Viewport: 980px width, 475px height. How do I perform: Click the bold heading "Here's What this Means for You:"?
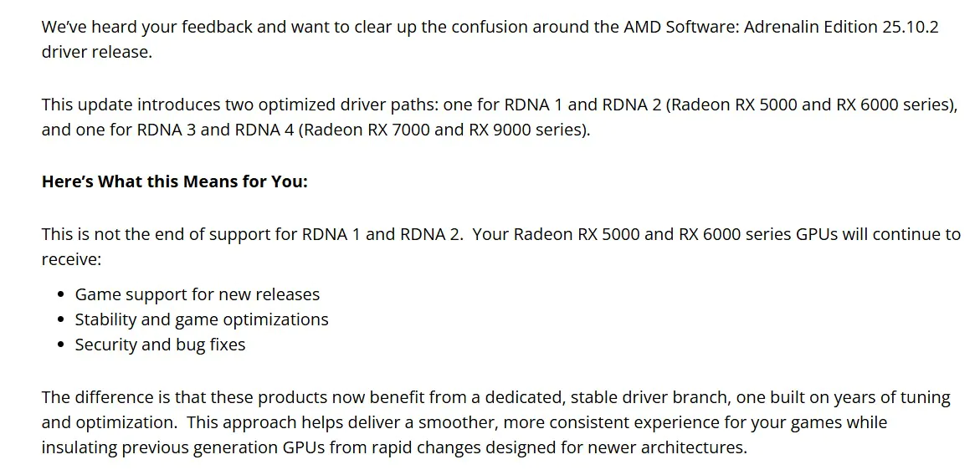click(175, 181)
